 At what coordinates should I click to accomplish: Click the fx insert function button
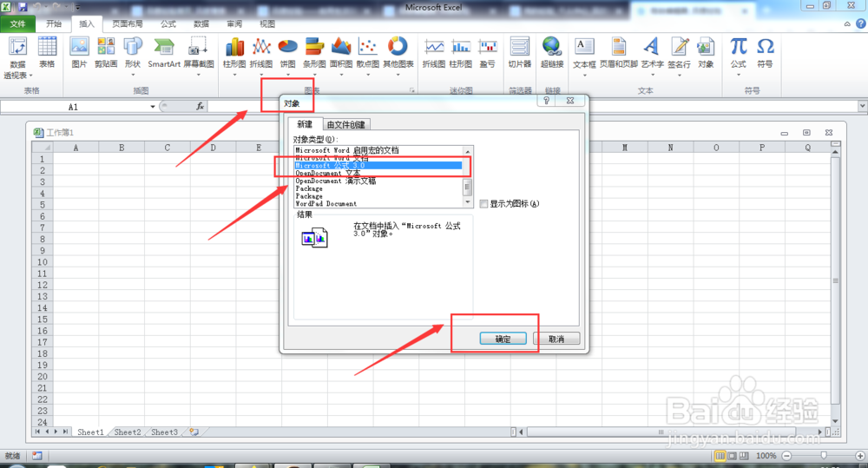pos(201,106)
